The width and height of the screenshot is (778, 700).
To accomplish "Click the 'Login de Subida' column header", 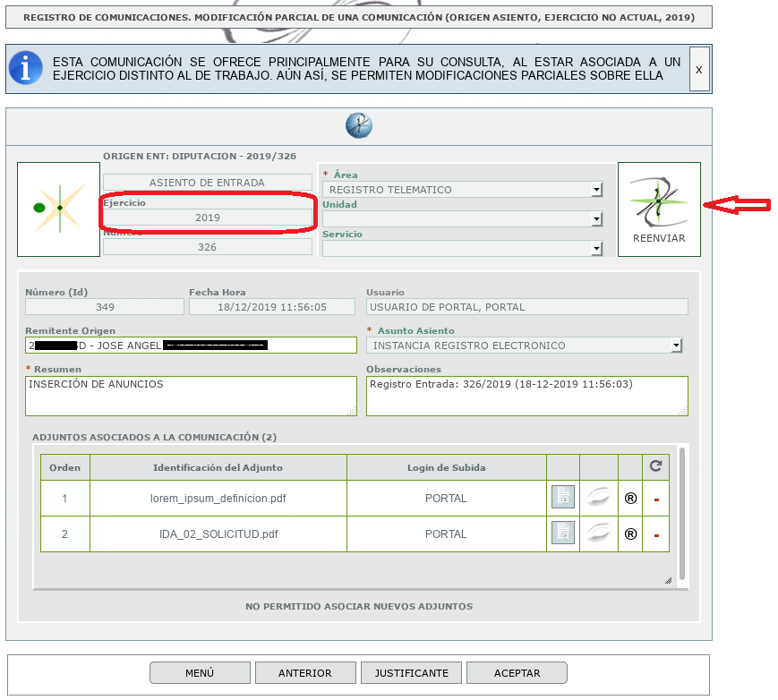I will click(446, 467).
